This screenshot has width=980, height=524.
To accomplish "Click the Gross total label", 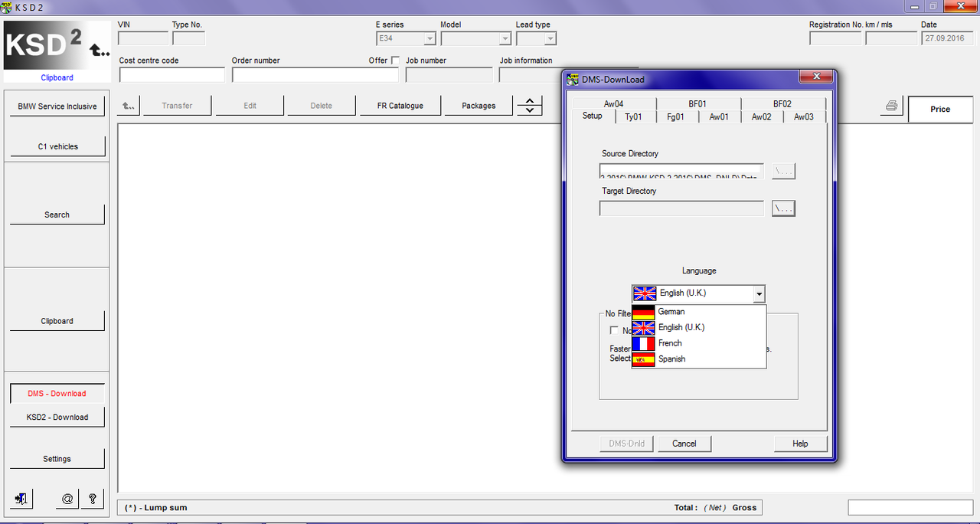I will tap(744, 507).
